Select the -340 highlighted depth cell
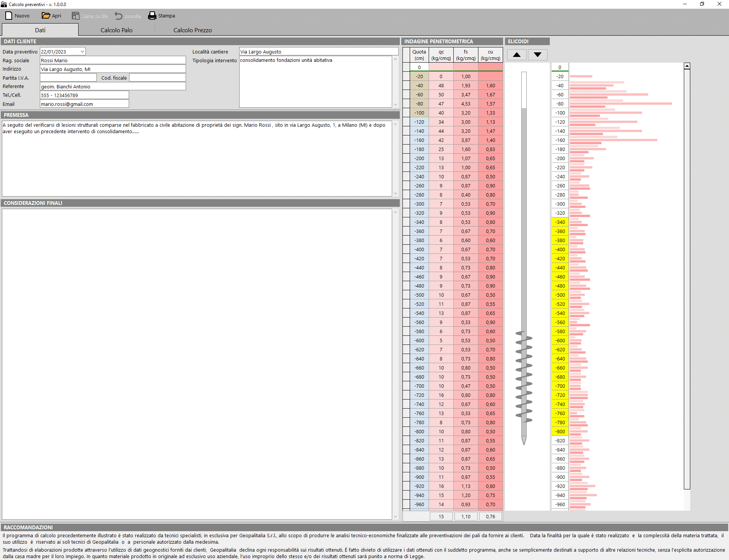 pyautogui.click(x=560, y=222)
